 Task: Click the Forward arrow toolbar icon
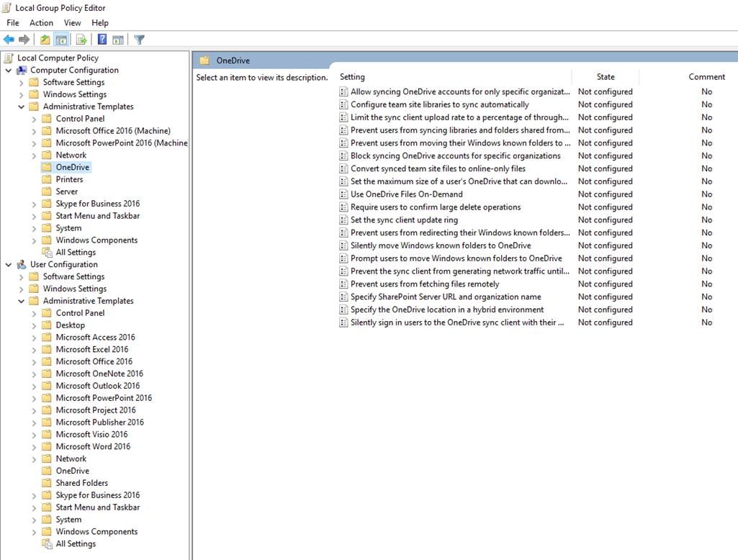point(24,40)
